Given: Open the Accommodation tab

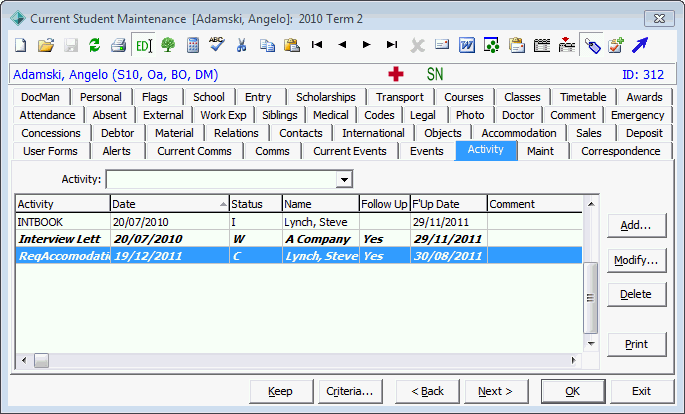Looking at the screenshot, I should [x=519, y=133].
